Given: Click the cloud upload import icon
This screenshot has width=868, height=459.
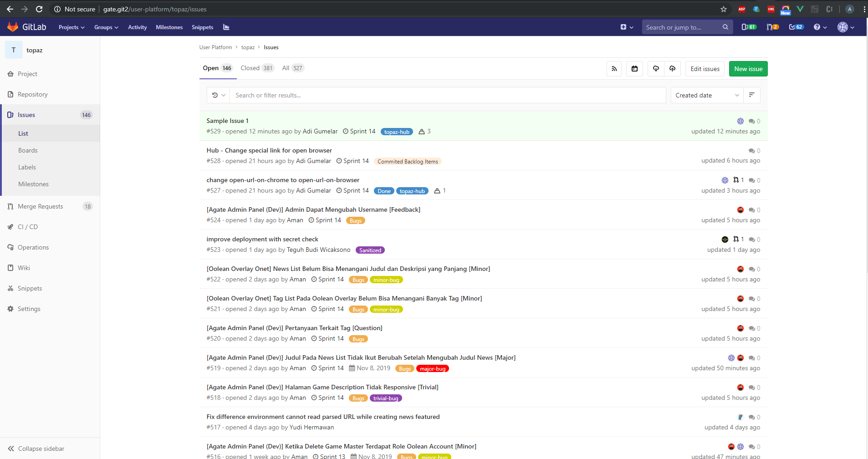Looking at the screenshot, I should click(x=672, y=69).
